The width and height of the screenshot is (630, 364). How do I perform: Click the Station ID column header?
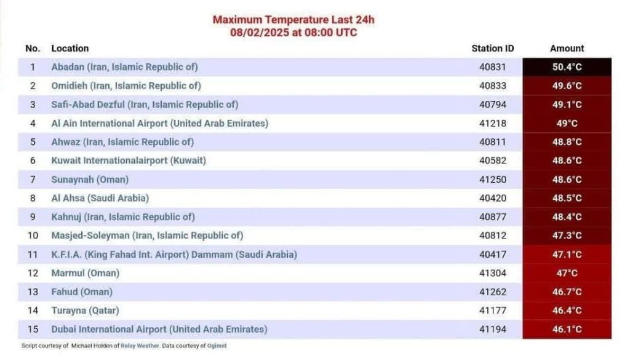pos(493,48)
